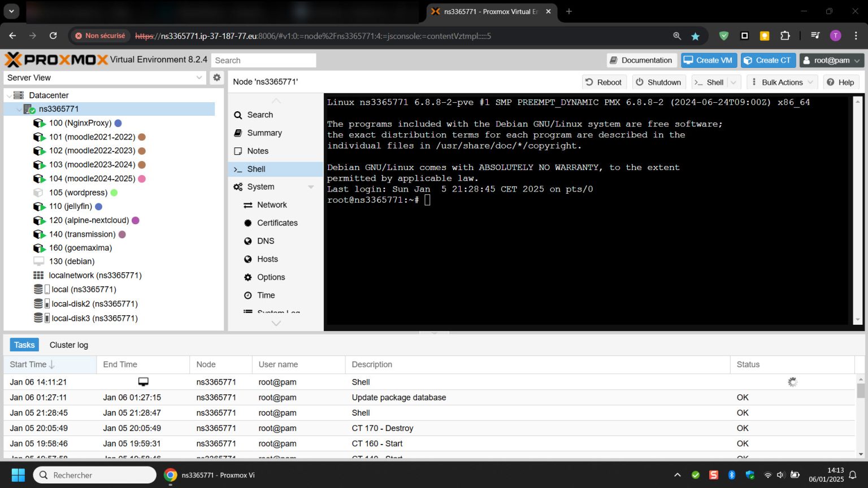
Task: Open Certificates in the node menu
Action: [277, 223]
